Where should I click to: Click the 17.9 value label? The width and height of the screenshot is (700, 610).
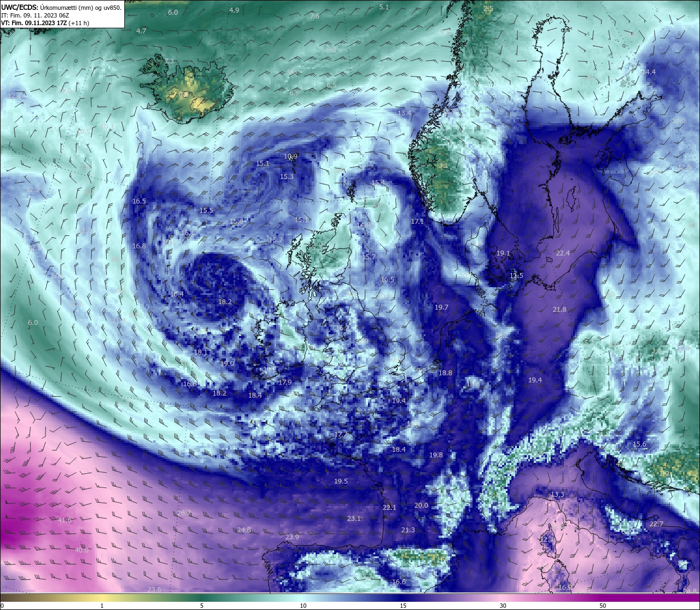click(285, 382)
